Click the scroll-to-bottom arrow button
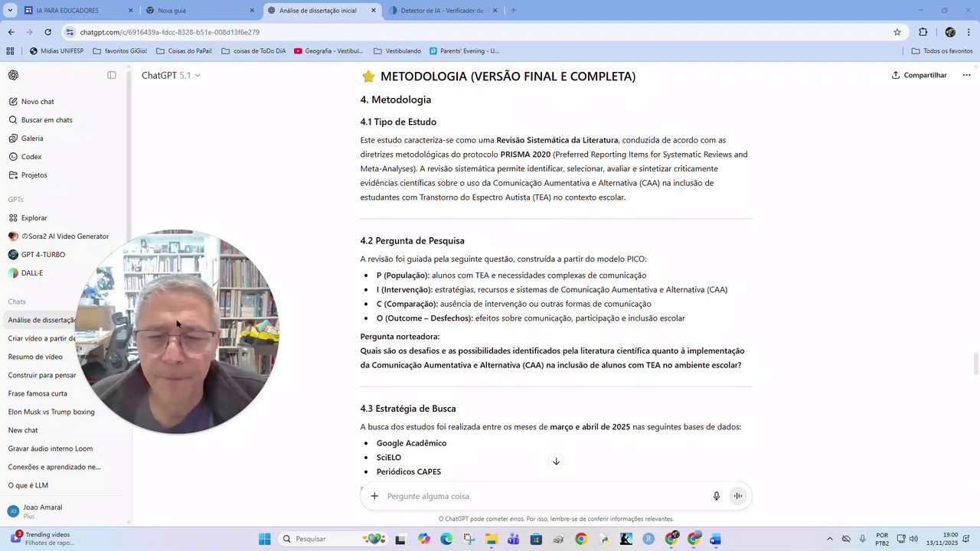Viewport: 980px width, 551px height. [556, 461]
